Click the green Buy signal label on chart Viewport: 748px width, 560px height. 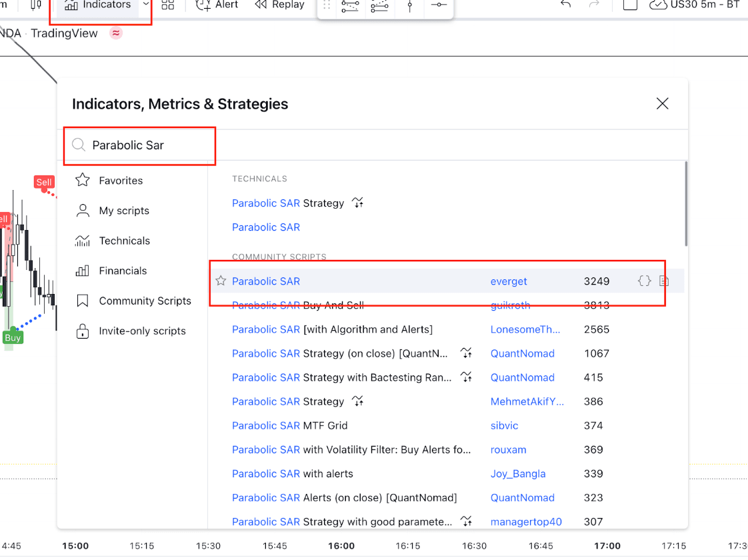click(13, 338)
